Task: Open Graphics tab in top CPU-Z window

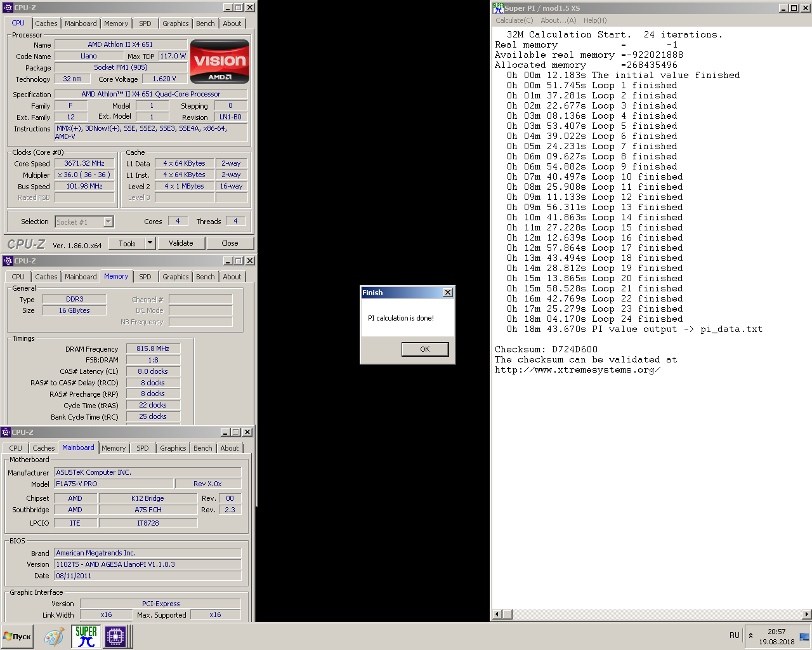Action: tap(176, 23)
